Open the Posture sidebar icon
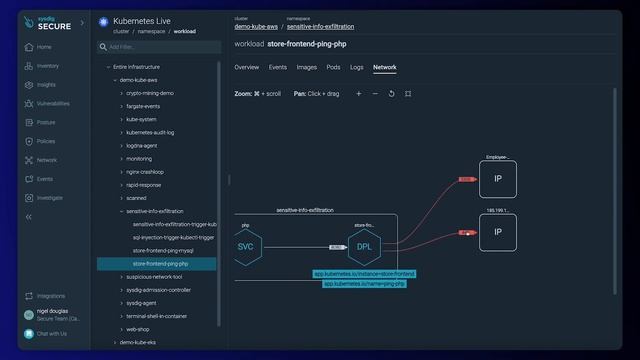 click(x=29, y=122)
